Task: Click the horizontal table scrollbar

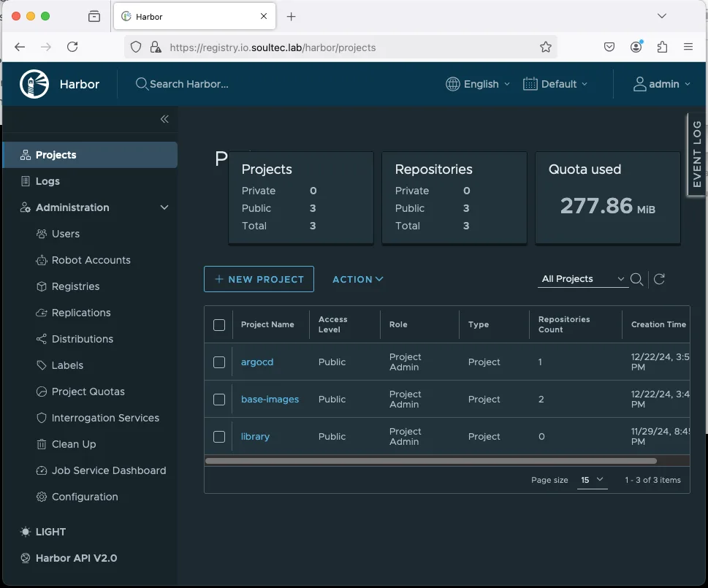Action: (x=431, y=461)
